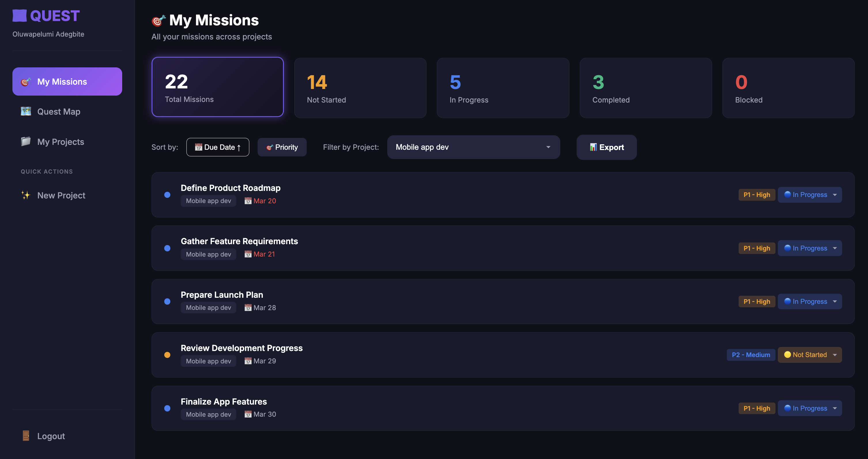The image size is (868, 459).
Task: Click the Due Date sort button
Action: [218, 147]
